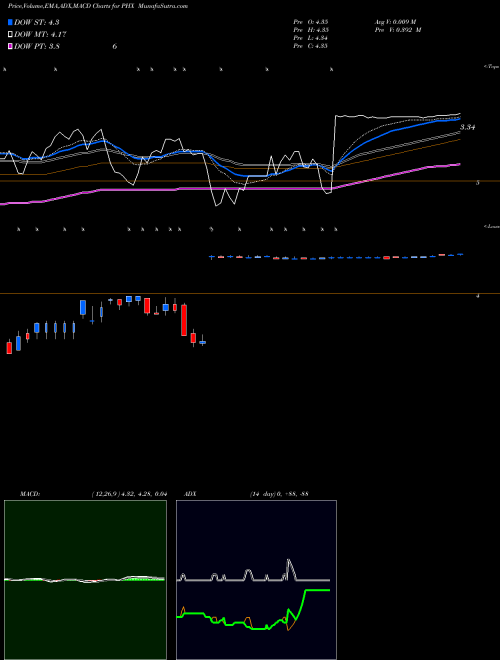Click the 3.34 price label
Image resolution: width=500 pixels, height=660 pixels.
(x=468, y=127)
